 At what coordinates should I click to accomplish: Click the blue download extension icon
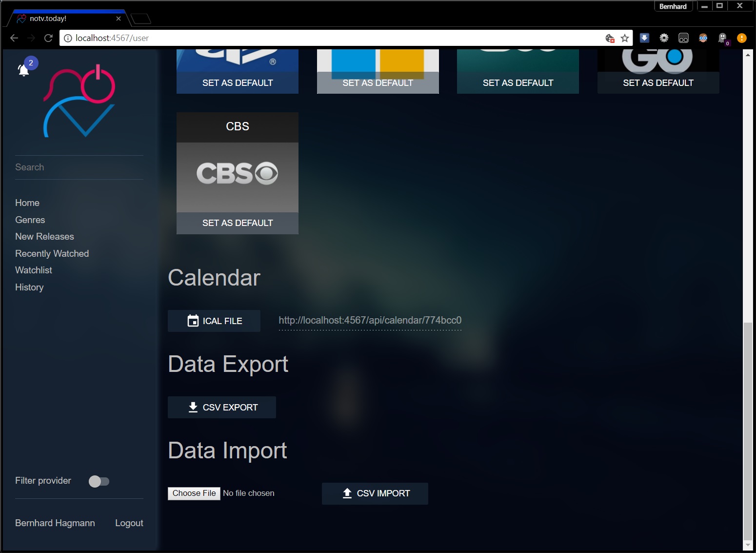pyautogui.click(x=644, y=38)
